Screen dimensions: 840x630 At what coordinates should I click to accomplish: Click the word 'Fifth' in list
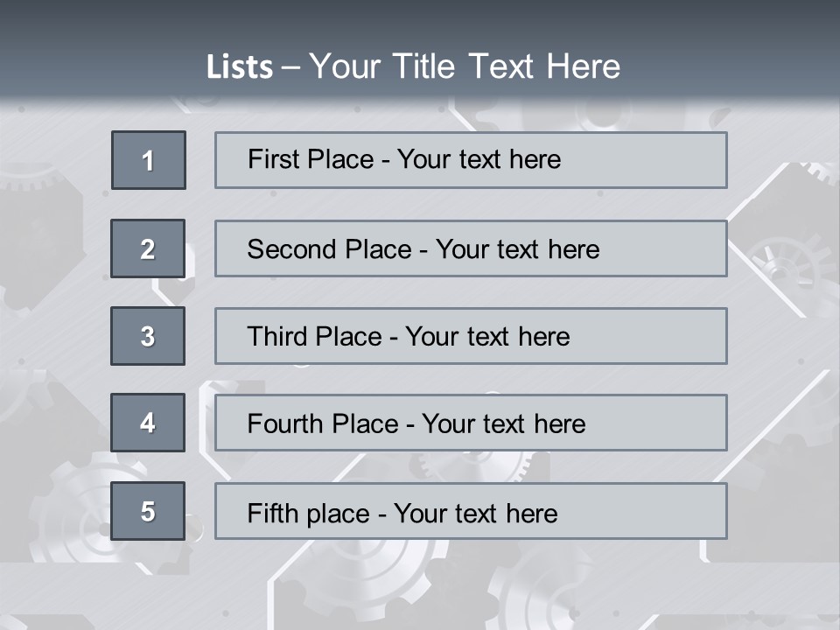pos(272,513)
